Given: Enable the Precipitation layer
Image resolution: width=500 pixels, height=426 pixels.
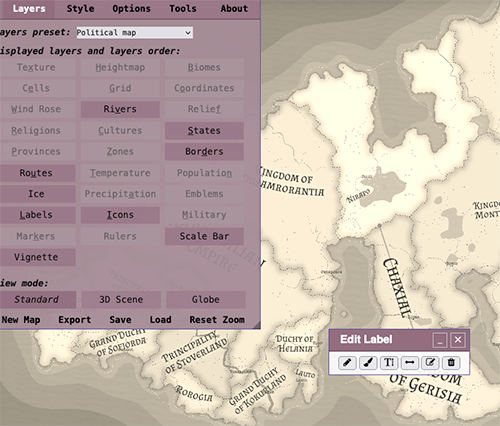Looking at the screenshot, I should click(120, 194).
